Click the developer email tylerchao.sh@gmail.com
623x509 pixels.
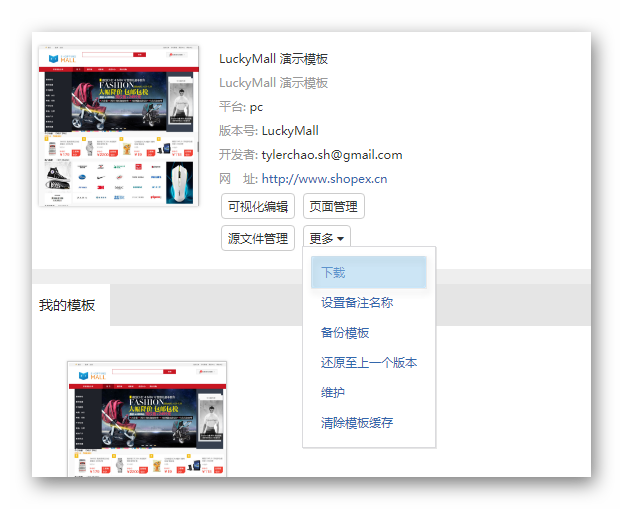click(332, 155)
